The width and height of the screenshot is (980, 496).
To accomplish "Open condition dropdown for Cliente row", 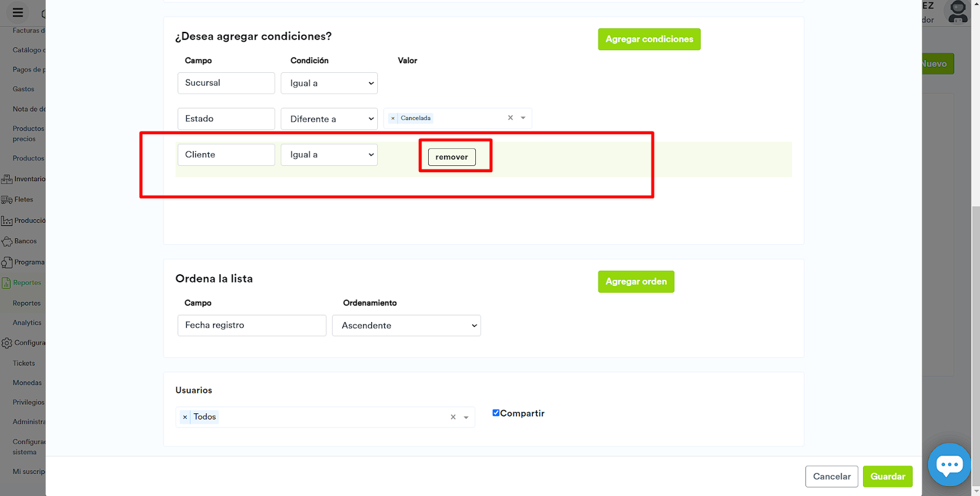I will click(330, 155).
